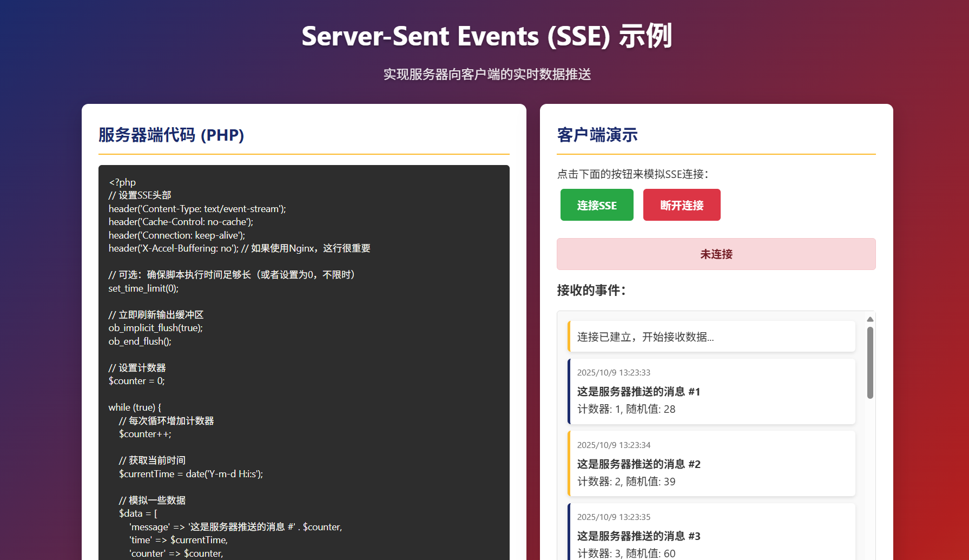Image resolution: width=969 pixels, height=560 pixels.
Task: Click the counter line 计数器: 1, 随机值: 28
Action: point(625,409)
